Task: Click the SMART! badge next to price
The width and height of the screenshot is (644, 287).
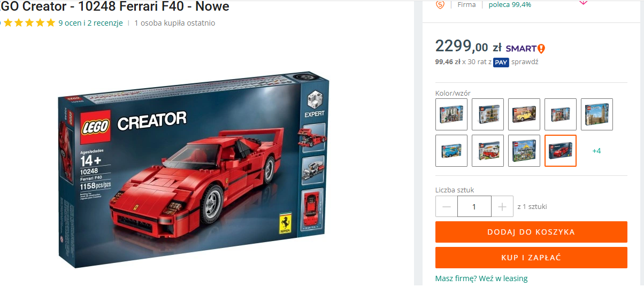Action: [525, 49]
